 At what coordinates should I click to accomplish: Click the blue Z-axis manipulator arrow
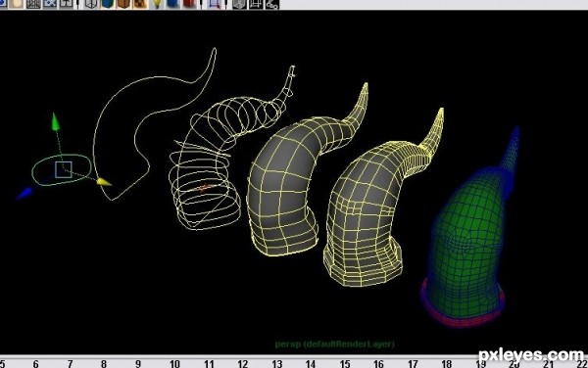pyautogui.click(x=24, y=193)
